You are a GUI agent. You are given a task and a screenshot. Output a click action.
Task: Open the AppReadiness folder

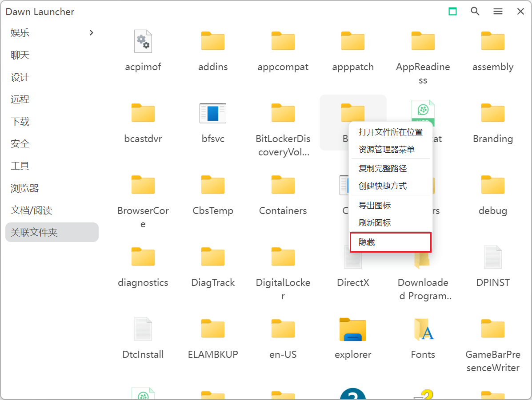[423, 41]
